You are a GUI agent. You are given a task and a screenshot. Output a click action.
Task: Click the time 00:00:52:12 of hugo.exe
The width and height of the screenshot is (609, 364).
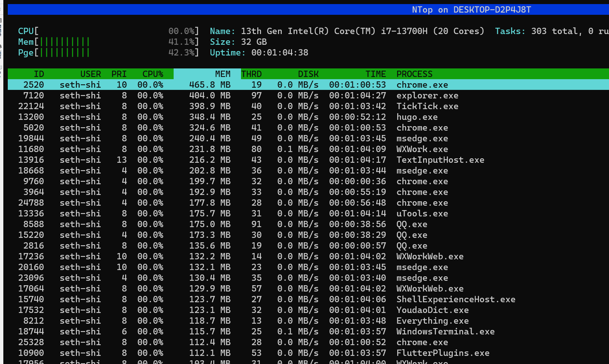click(358, 117)
